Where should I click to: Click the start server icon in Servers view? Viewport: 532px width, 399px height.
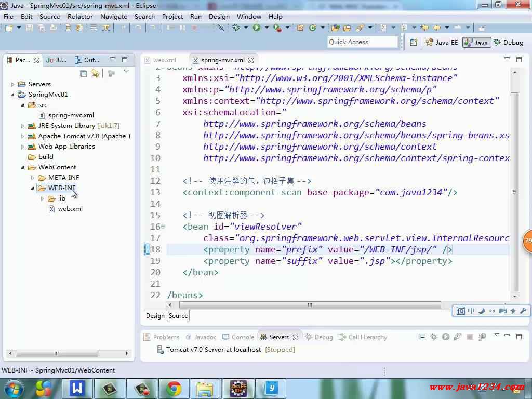point(446,337)
